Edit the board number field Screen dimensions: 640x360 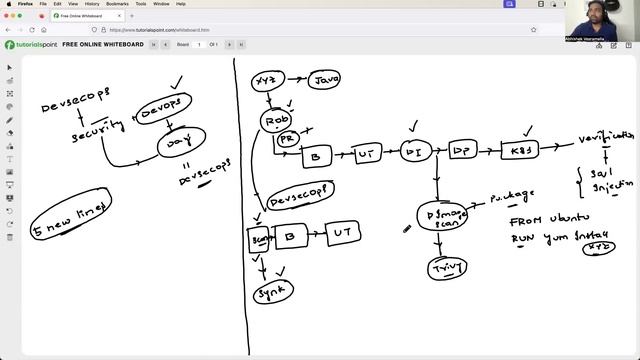point(199,44)
